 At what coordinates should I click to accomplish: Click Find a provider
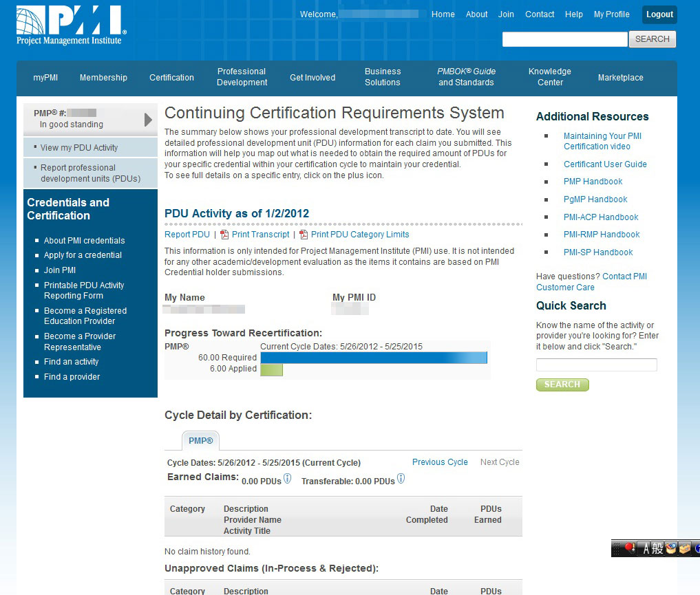[72, 377]
